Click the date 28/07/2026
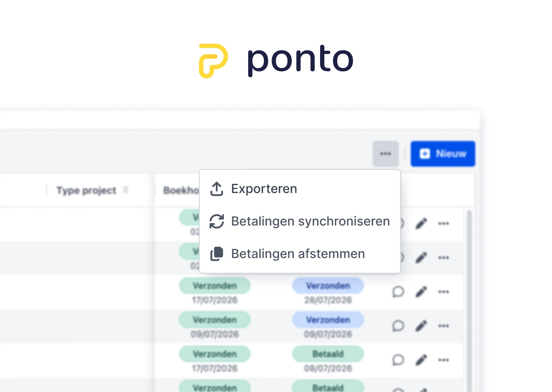 [x=328, y=300]
